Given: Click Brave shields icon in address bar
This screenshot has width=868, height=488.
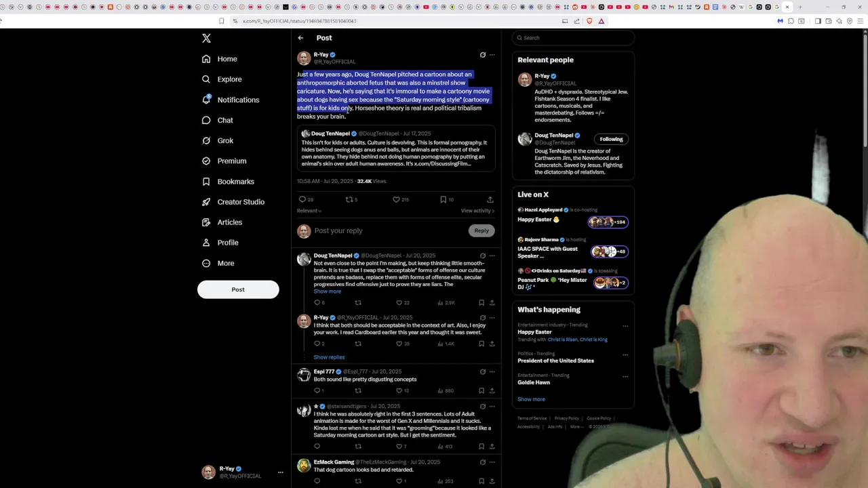Looking at the screenshot, I should (589, 21).
